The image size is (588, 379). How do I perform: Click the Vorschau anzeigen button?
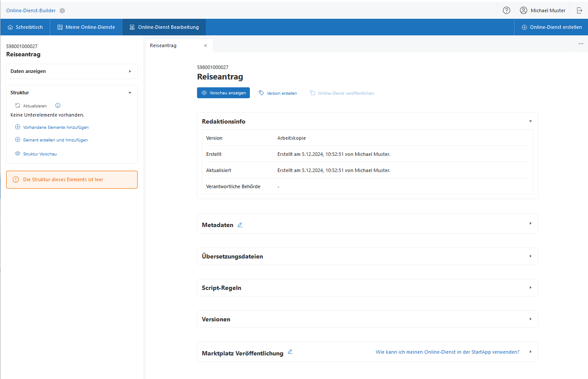coord(223,93)
